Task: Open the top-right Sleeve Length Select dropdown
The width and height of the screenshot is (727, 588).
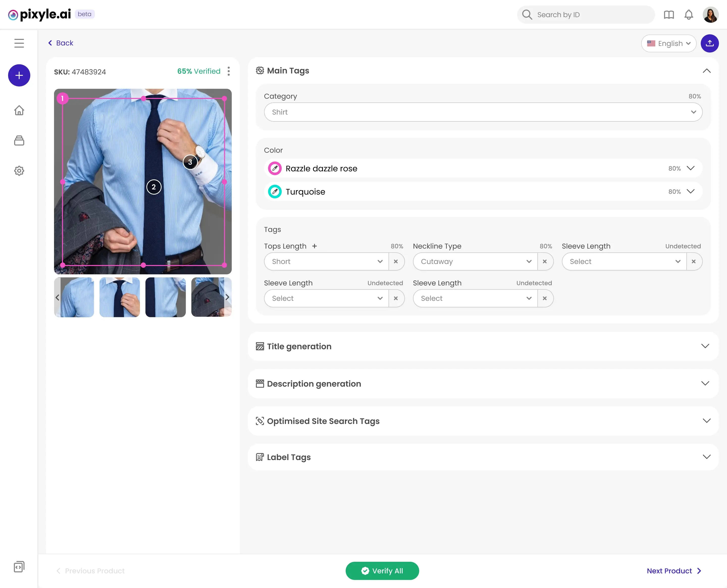Action: 624,261
